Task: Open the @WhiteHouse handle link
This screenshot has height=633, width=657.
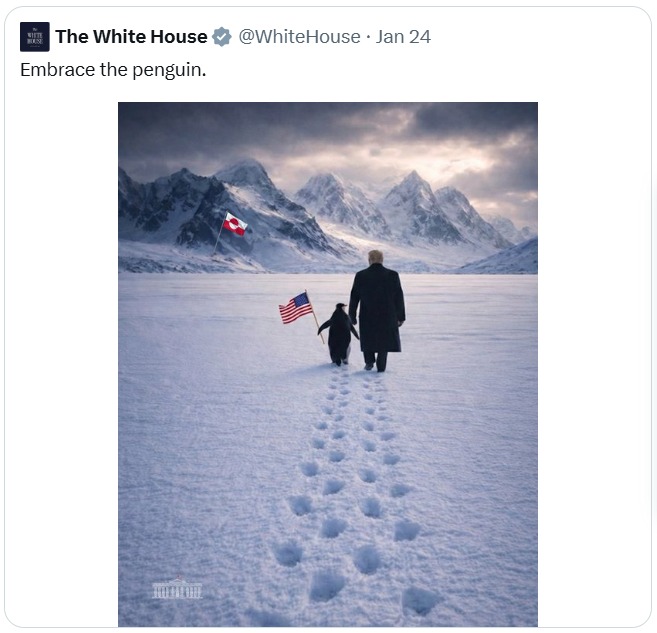Action: (299, 37)
